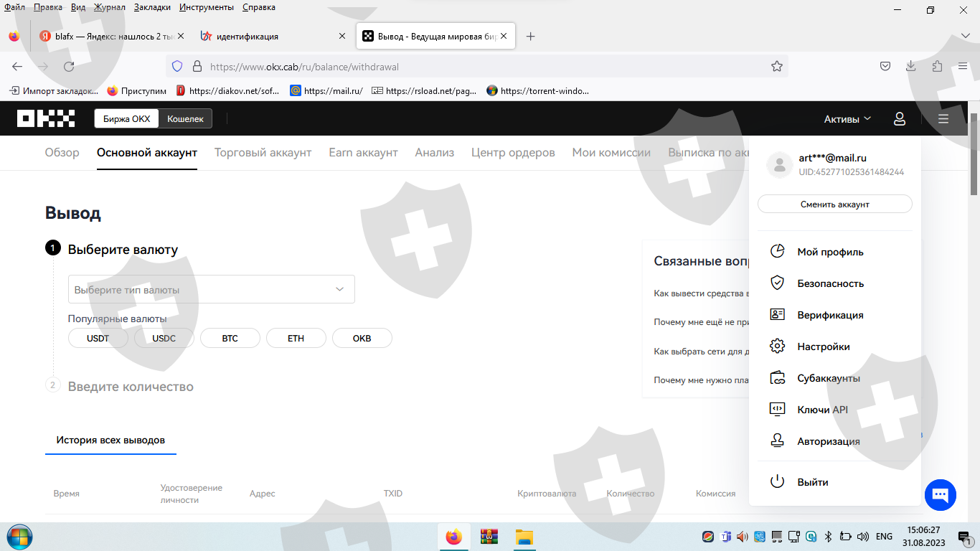The height and width of the screenshot is (551, 980).
Task: Open Верификация in the account menu
Action: 835,315
